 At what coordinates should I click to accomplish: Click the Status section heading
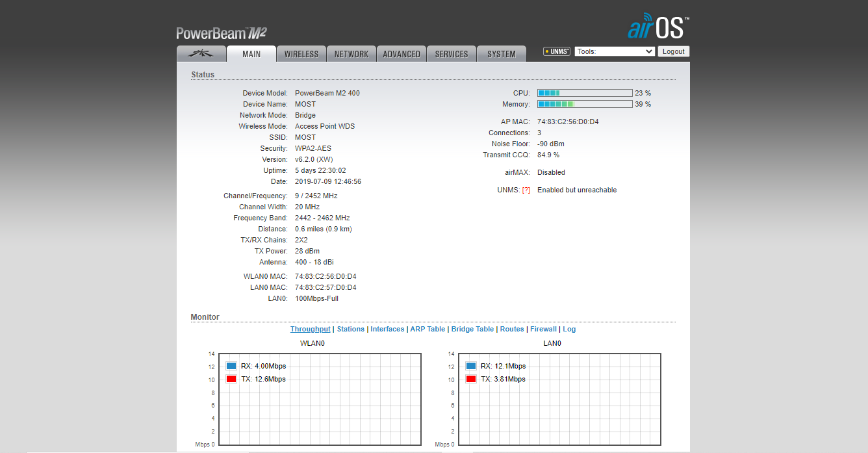click(x=203, y=75)
